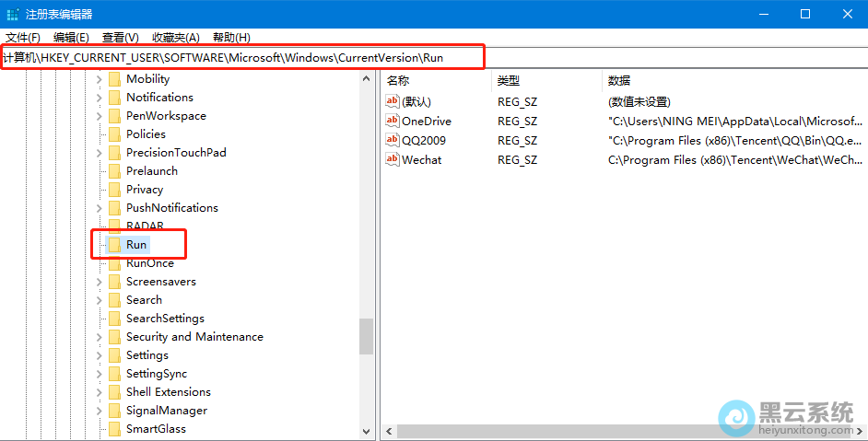Expand the Security and Maintenance node

[x=100, y=337]
